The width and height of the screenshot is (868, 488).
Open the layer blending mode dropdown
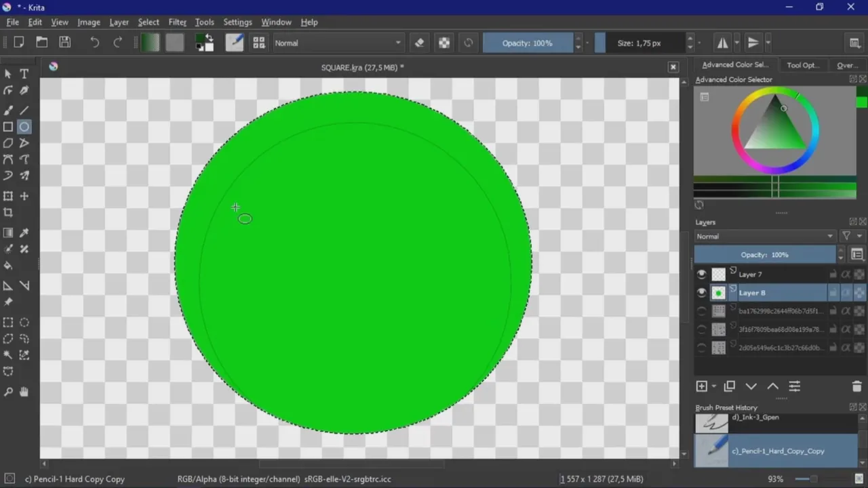pos(764,236)
